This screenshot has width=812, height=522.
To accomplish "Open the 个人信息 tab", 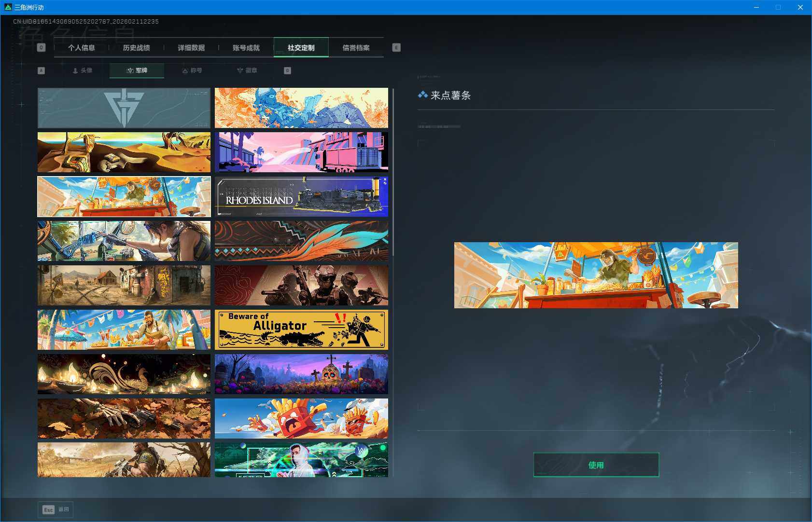I will (82, 48).
